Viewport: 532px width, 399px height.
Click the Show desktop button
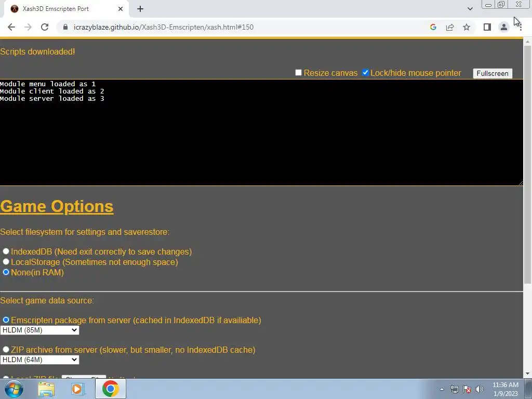pyautogui.click(x=528, y=389)
